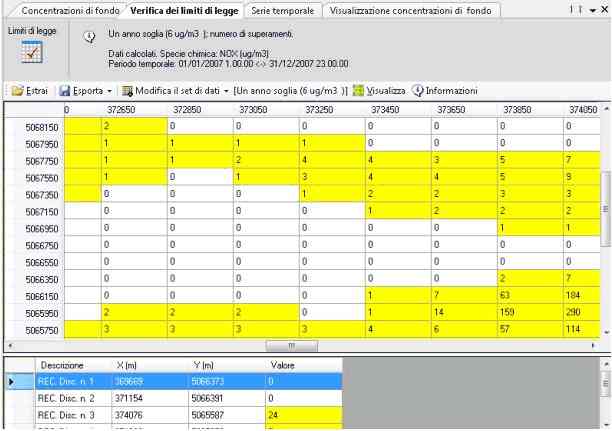Click the Informazioni info icon

[x=418, y=91]
